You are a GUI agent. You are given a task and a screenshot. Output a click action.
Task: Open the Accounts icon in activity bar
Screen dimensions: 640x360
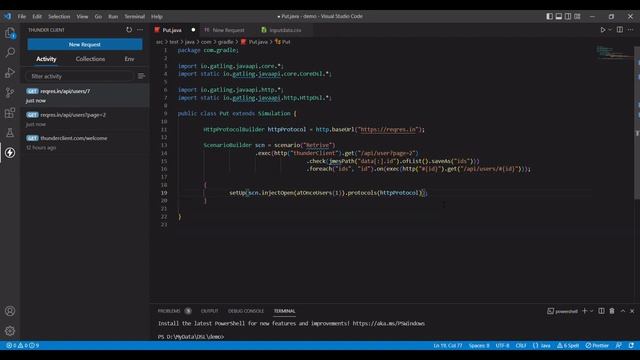coord(10,311)
